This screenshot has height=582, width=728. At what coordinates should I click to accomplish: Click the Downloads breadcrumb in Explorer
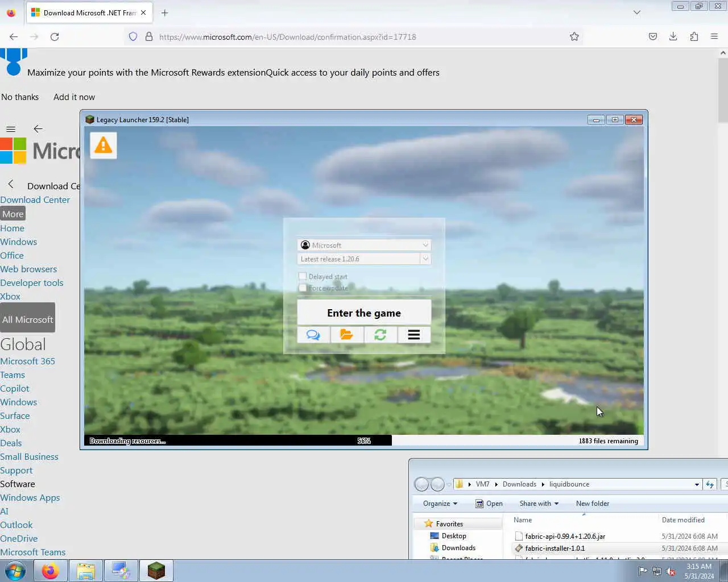[519, 484]
